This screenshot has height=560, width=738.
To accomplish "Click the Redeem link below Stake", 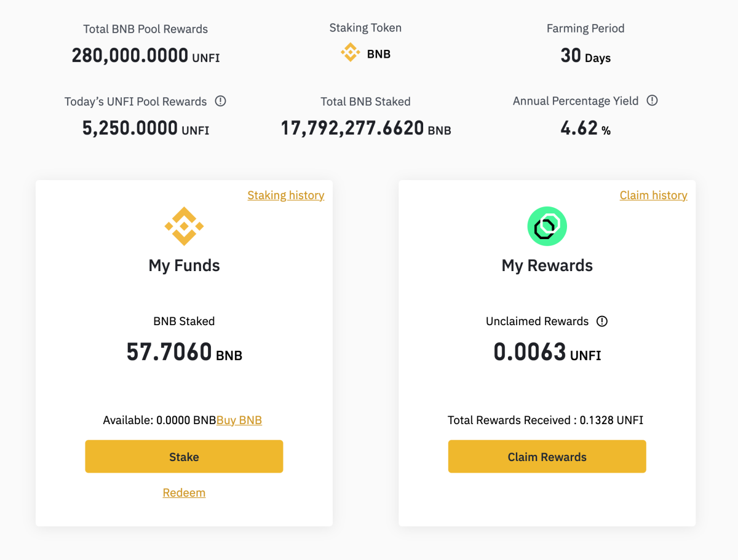I will click(x=184, y=492).
